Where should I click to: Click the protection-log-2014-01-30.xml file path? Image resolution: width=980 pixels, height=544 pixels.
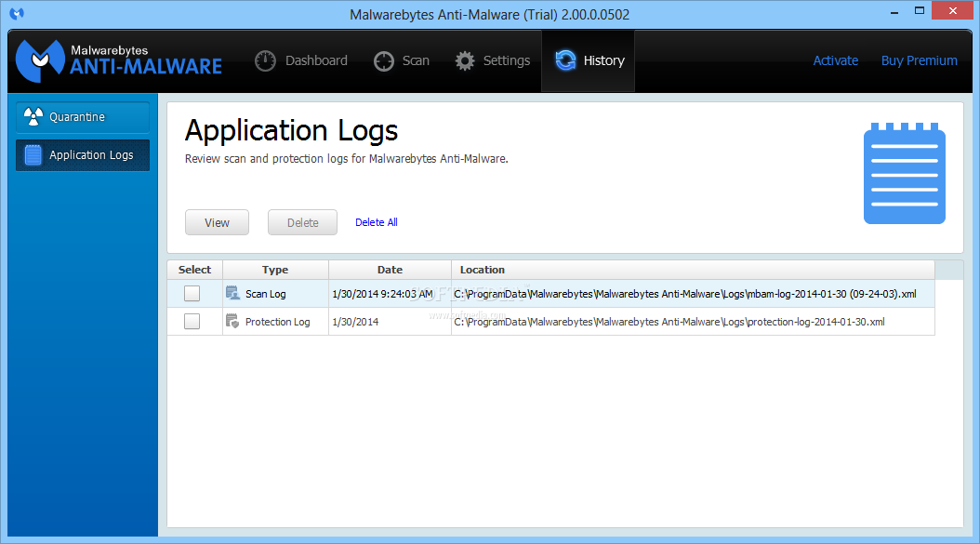tap(669, 322)
